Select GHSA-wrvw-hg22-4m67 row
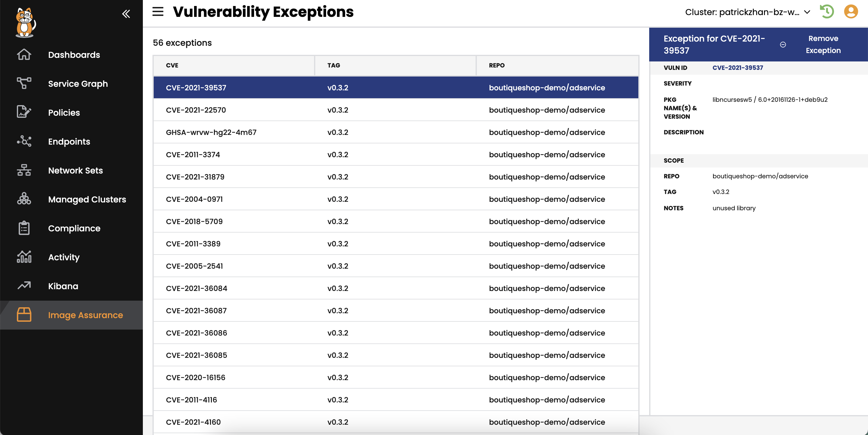The width and height of the screenshot is (868, 435). pos(396,132)
